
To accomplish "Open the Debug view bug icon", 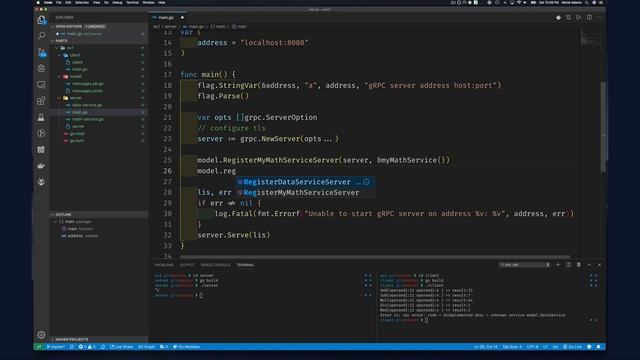I will tap(41, 68).
